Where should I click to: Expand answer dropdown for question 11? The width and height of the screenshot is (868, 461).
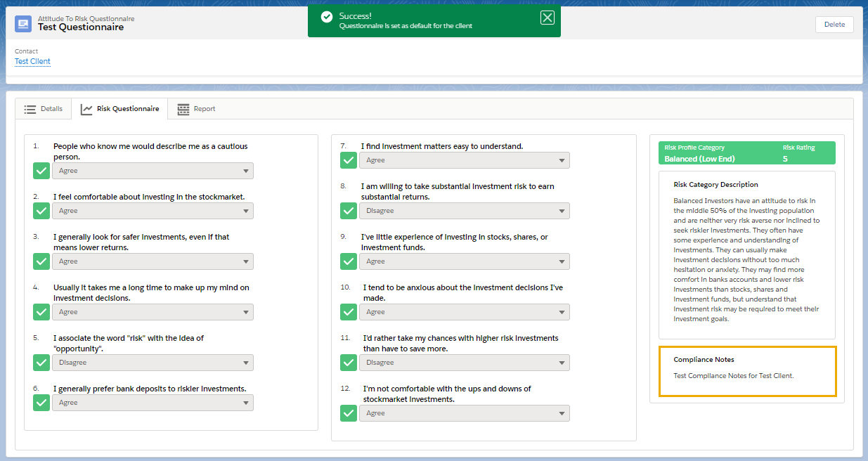464,363
